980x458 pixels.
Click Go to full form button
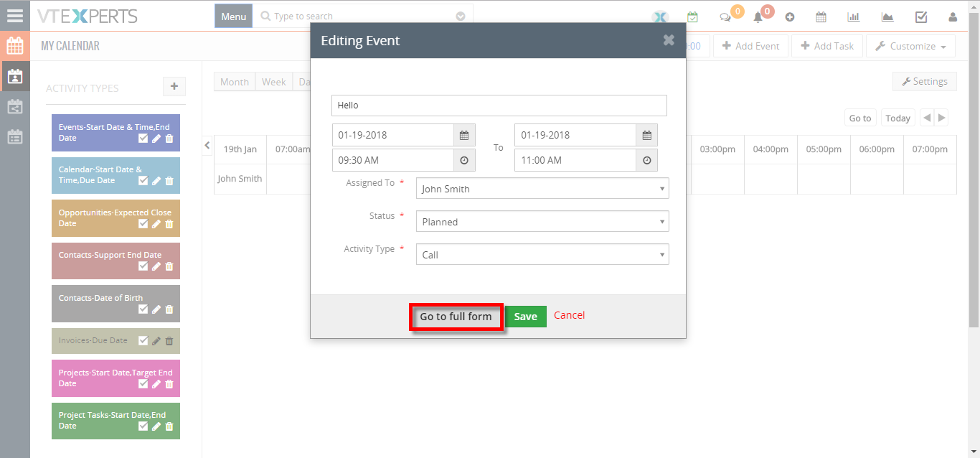pyautogui.click(x=456, y=317)
